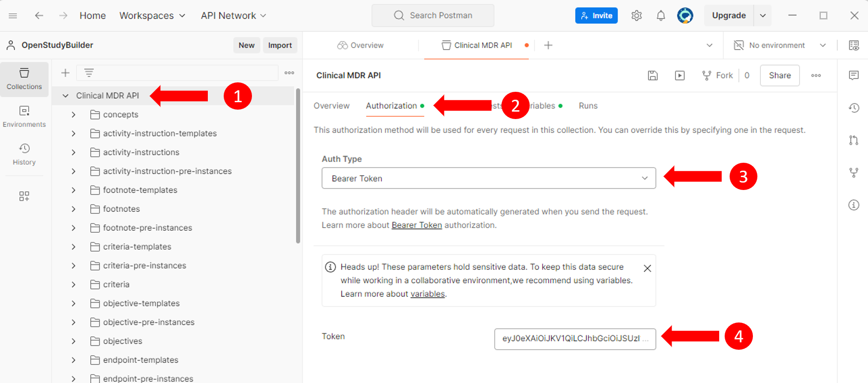
Task: Run the collection with play icon
Action: 680,75
